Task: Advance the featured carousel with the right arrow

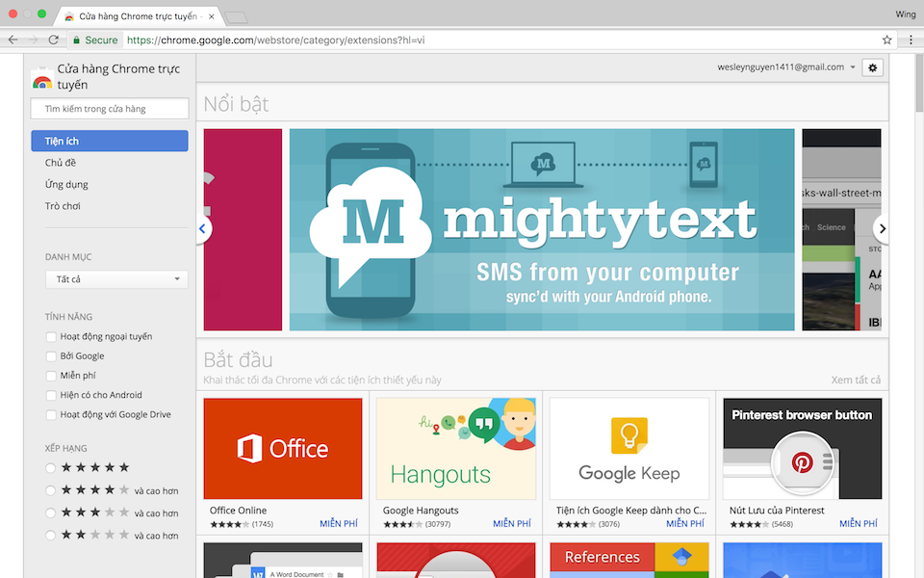Action: pos(882,228)
